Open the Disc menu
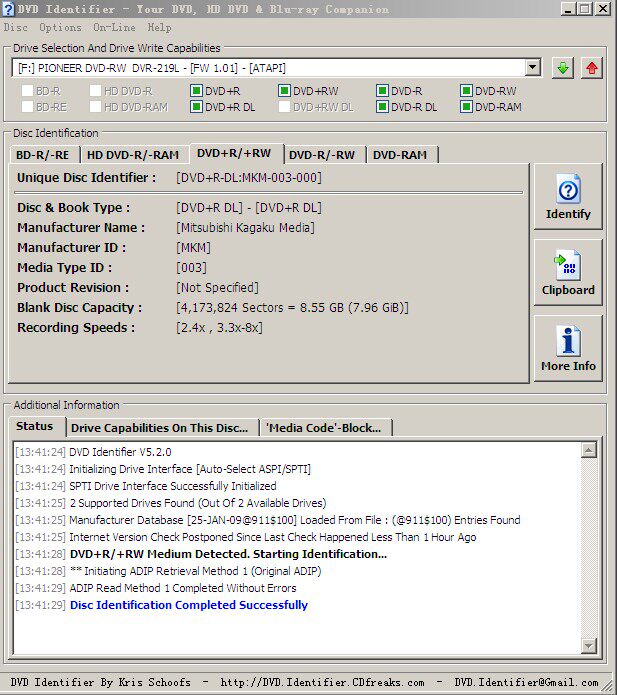This screenshot has height=695, width=617. coord(16,27)
